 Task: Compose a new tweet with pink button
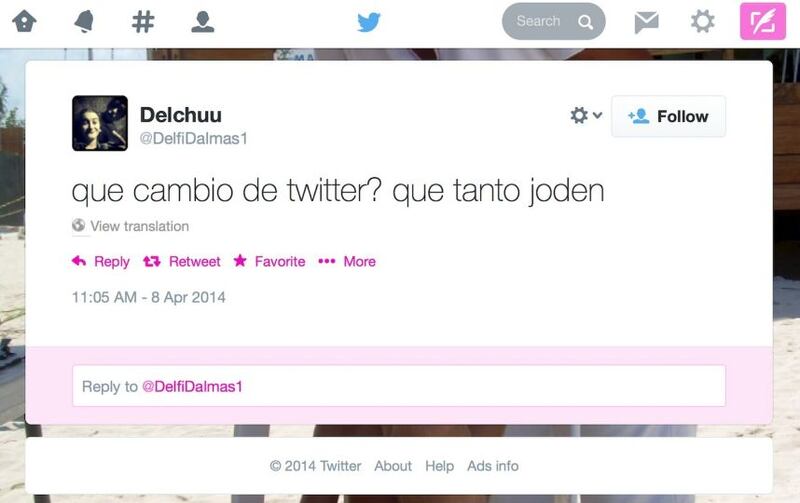pyautogui.click(x=763, y=21)
